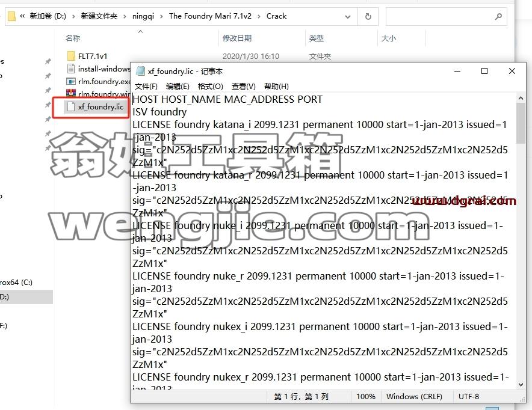Click the pin icon beside FLT7.1v1 row
The width and height of the screenshot is (532, 410).
click(x=48, y=61)
